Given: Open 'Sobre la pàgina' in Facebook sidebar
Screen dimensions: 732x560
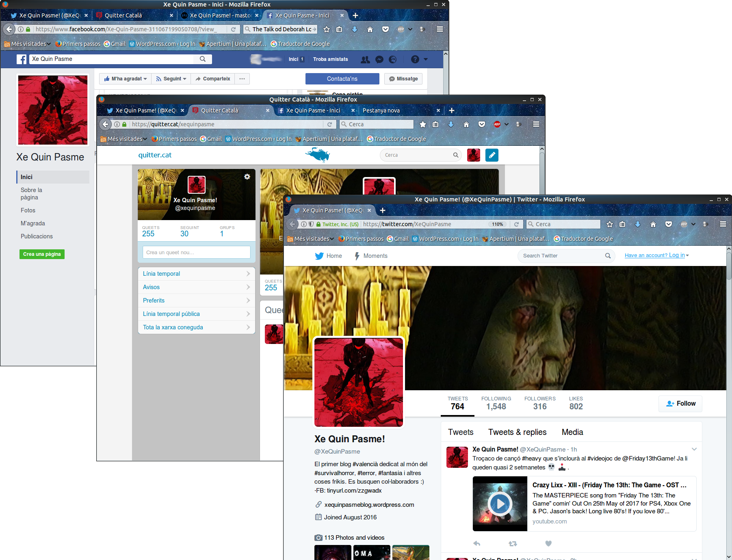Looking at the screenshot, I should [x=32, y=194].
